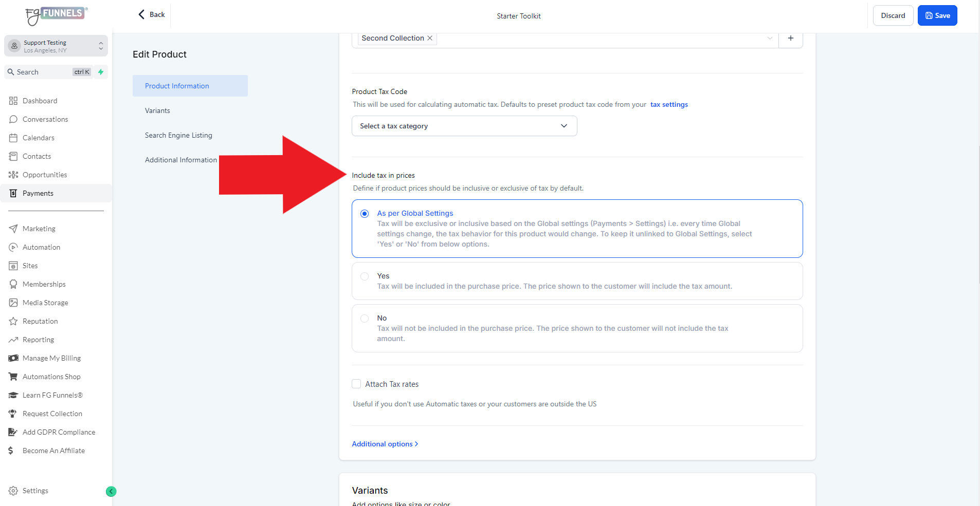The image size is (980, 506).
Task: Remove the Second Collection tag
Action: click(x=430, y=38)
